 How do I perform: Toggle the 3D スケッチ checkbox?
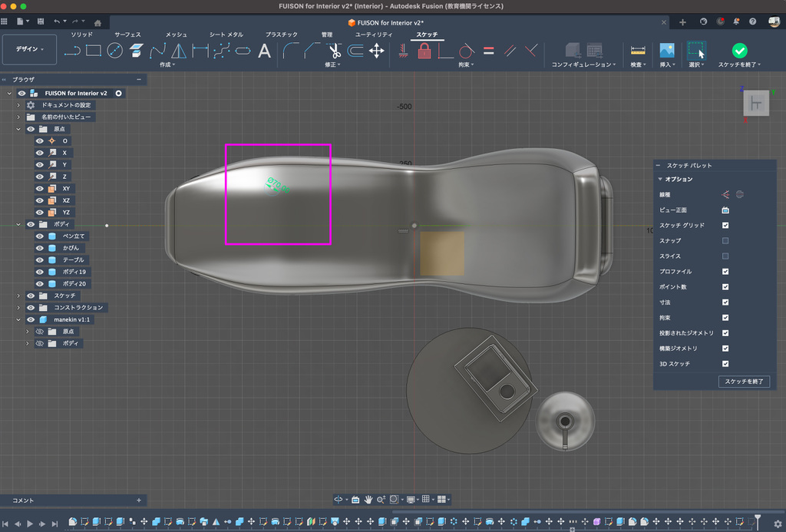point(725,363)
